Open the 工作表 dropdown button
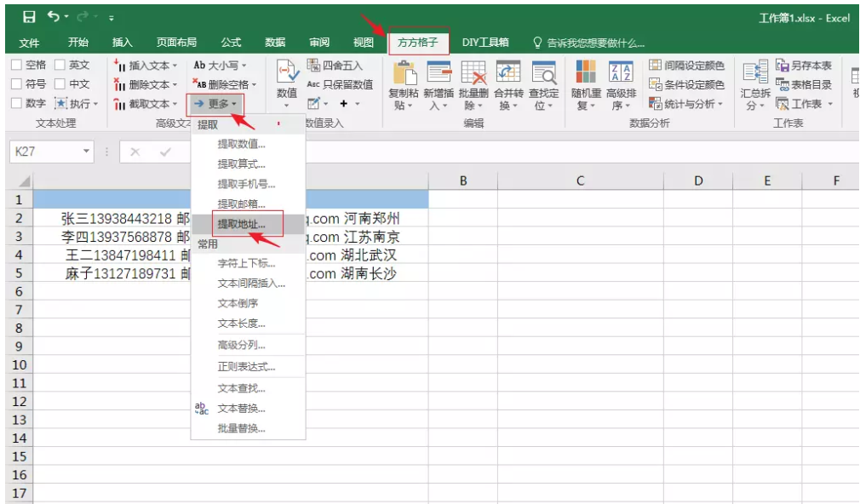The height and width of the screenshot is (504, 860). [805, 104]
